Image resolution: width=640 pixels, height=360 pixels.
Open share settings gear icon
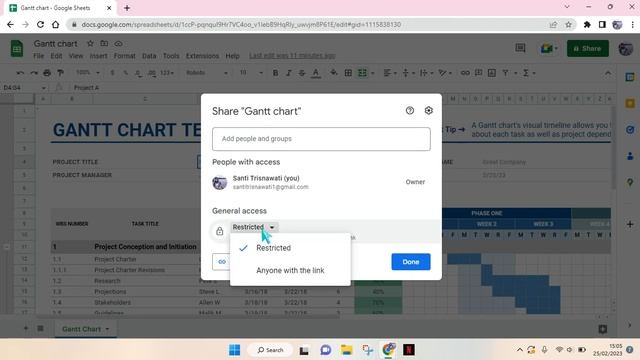tap(429, 111)
